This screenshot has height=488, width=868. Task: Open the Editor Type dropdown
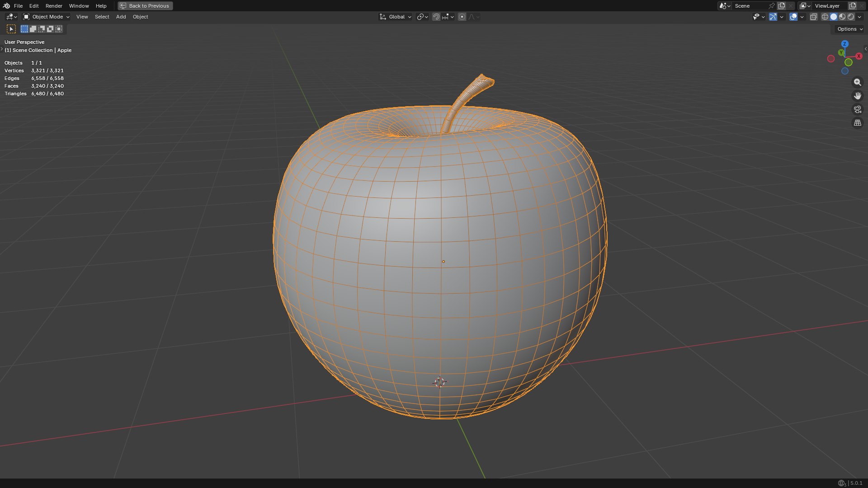pyautogui.click(x=11, y=17)
